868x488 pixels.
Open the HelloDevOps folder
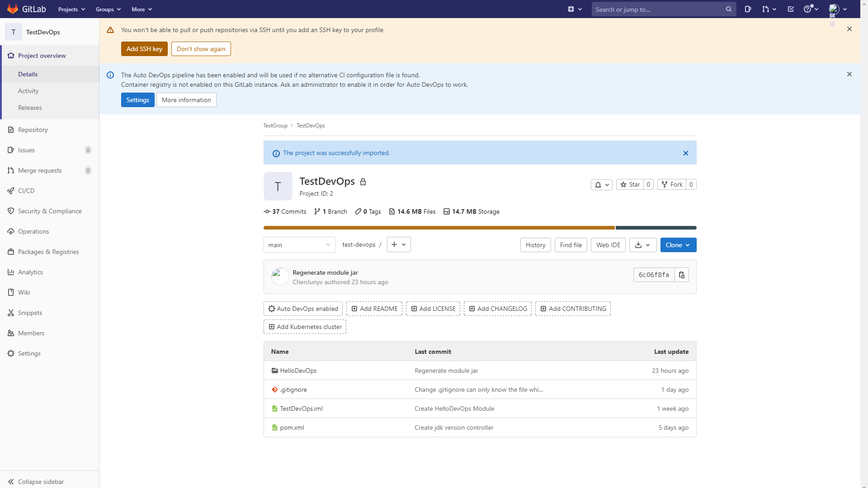pyautogui.click(x=298, y=371)
